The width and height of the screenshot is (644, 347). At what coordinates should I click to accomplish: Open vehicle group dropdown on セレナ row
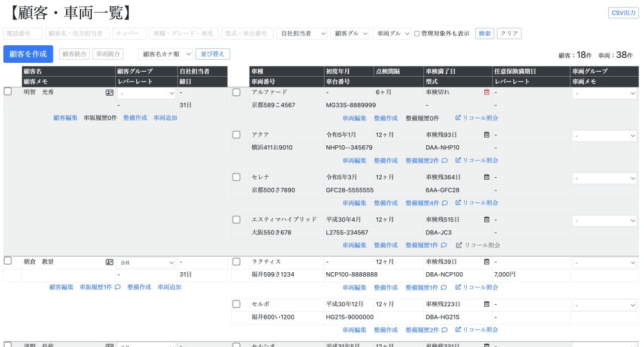pyautogui.click(x=604, y=179)
